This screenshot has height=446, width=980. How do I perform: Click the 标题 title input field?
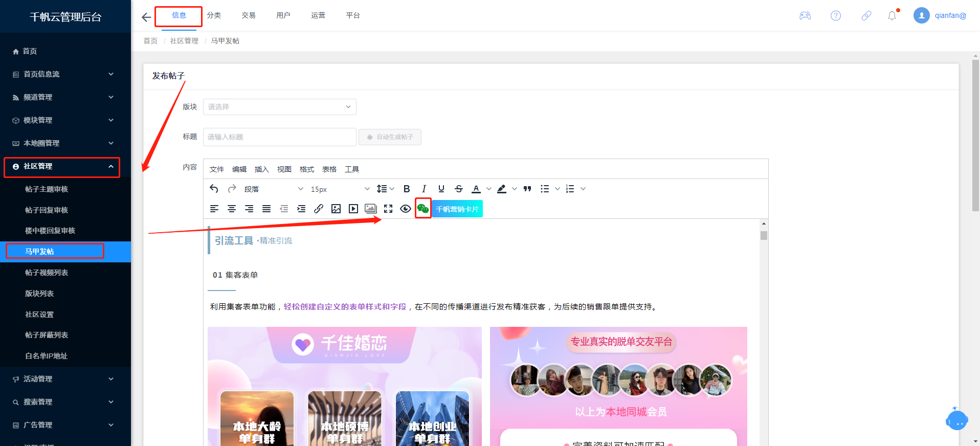[280, 137]
